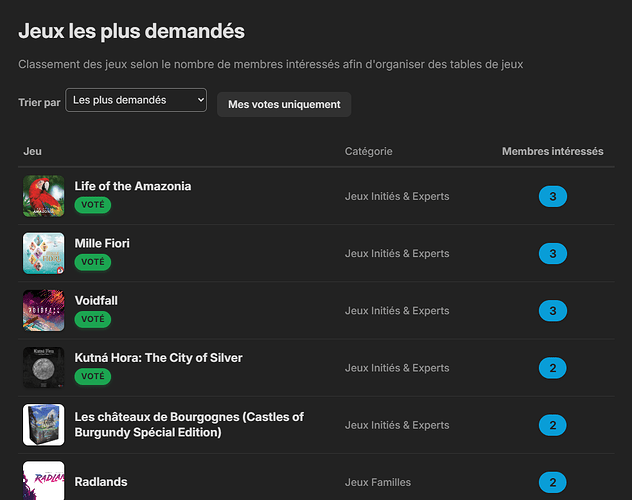Click Castles of Burgundy box thumbnail

click(x=44, y=425)
